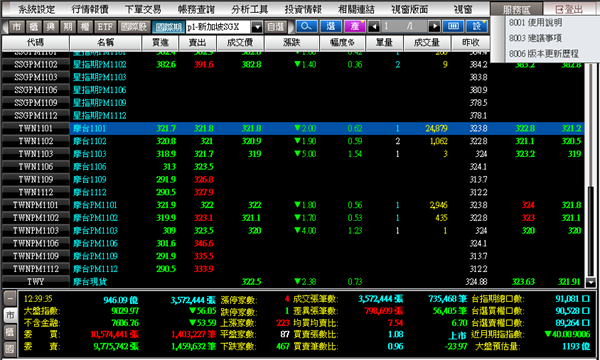Select the 星指期PM1106 row name
Image resolution: width=600 pixels, height=360 pixels.
tap(99, 90)
